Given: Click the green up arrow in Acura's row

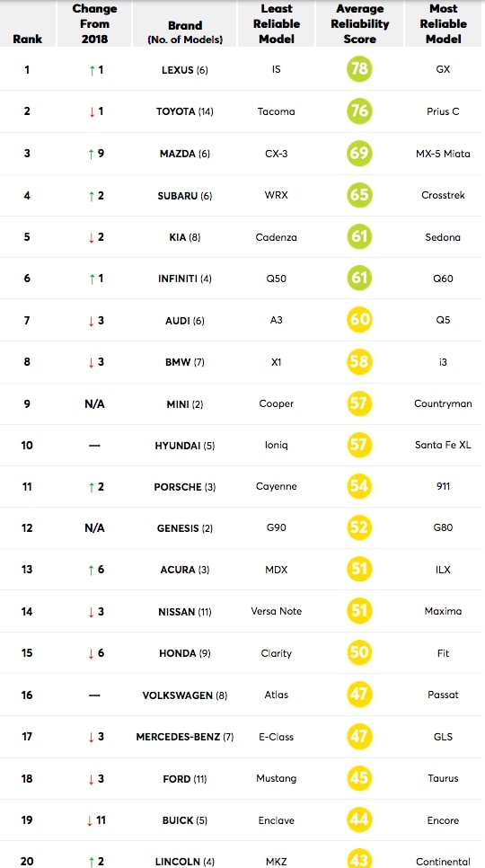Looking at the screenshot, I should coord(91,571).
